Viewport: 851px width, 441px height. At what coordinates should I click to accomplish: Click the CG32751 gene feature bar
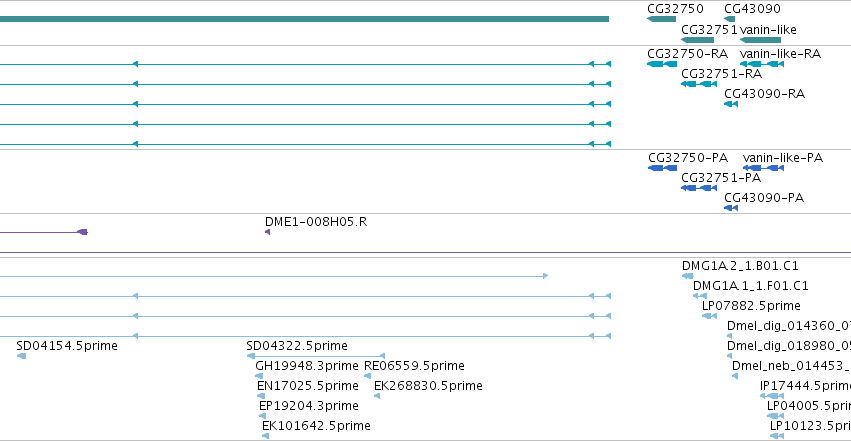(x=697, y=40)
